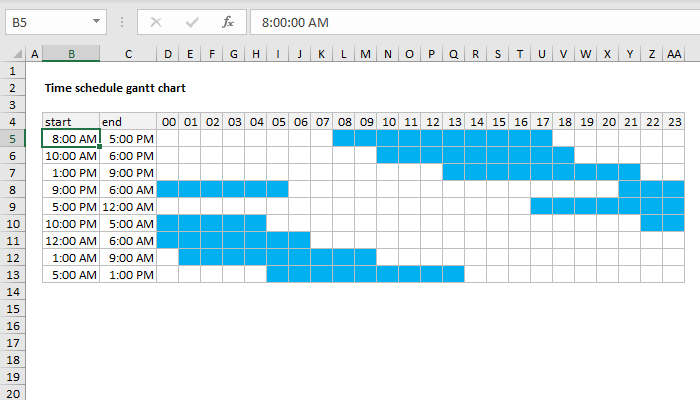Open the Insert Function fx icon
Screen dimensions: 700x400
point(228,22)
